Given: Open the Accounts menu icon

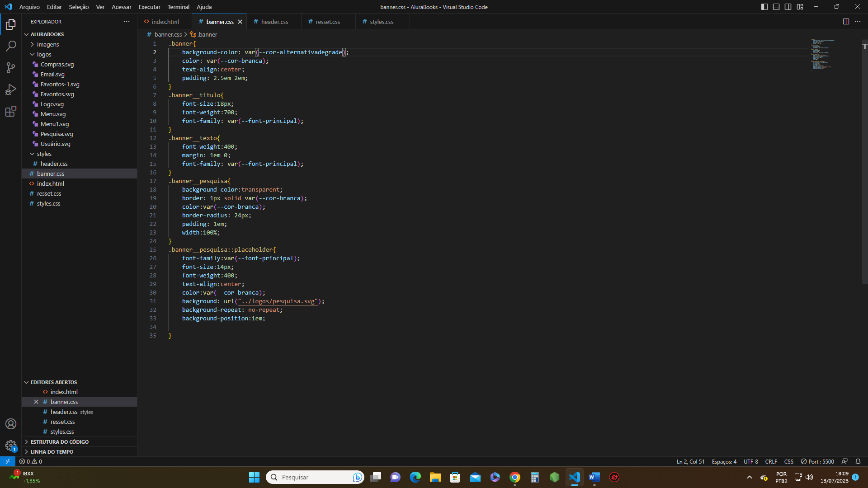Looking at the screenshot, I should point(11,424).
